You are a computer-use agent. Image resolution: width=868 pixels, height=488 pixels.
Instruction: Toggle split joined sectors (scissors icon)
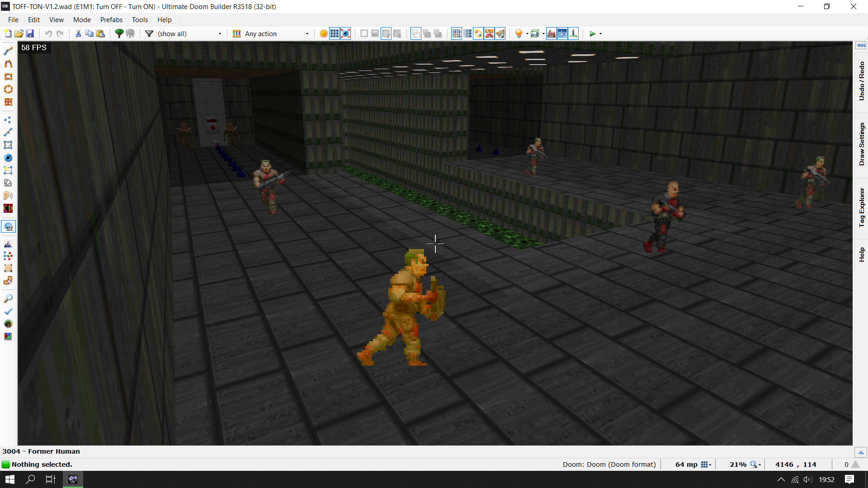point(489,33)
